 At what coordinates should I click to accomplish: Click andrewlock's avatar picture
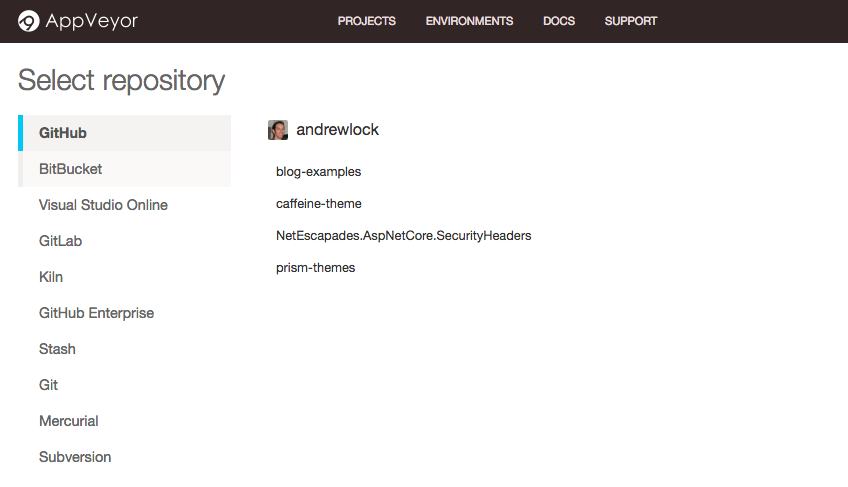pyautogui.click(x=277, y=130)
